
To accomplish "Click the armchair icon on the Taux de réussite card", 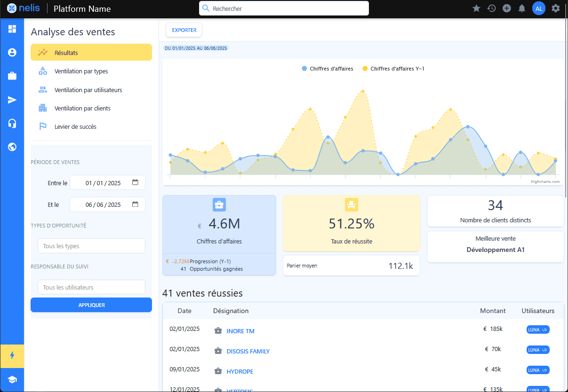I will 352,204.
